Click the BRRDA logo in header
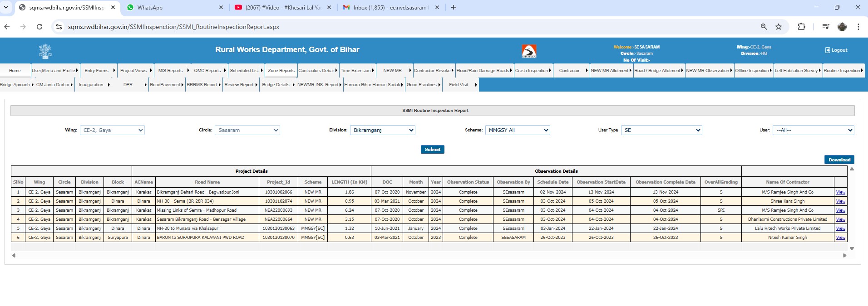Screen dimensions: 868x306 tap(529, 51)
